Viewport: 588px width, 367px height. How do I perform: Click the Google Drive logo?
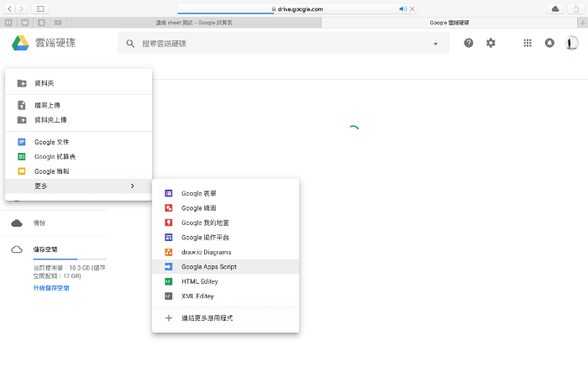click(x=20, y=43)
